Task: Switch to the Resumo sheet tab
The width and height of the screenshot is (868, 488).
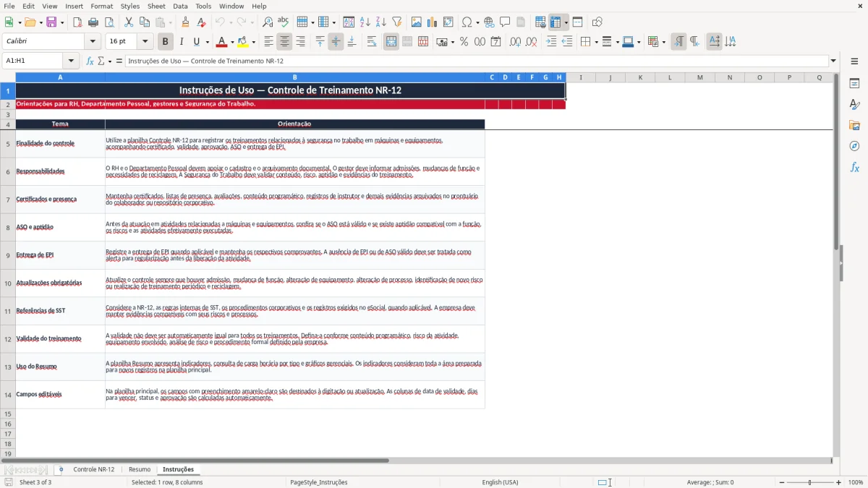Action: click(140, 470)
